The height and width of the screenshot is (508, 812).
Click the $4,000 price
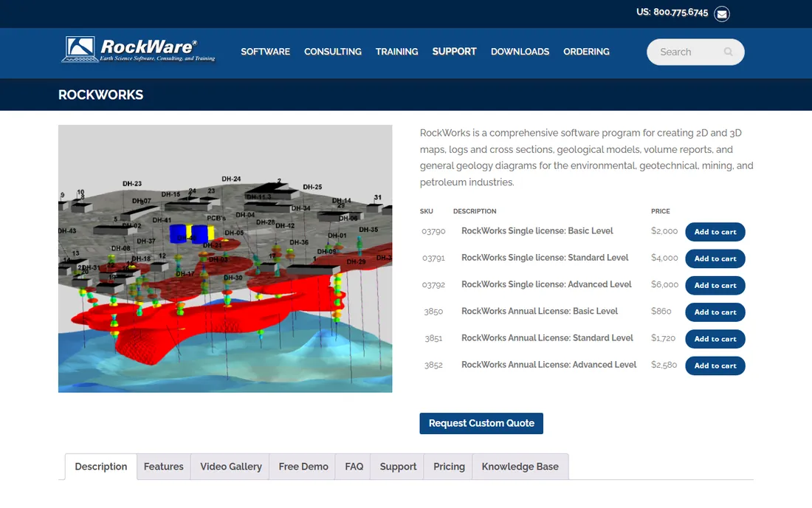tap(664, 258)
